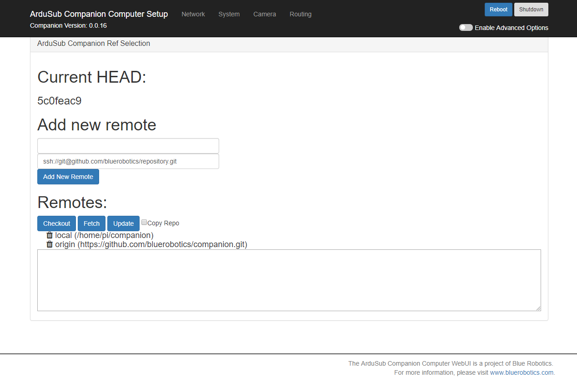577x392 pixels.
Task: Click the Fetch button
Action: click(x=91, y=223)
